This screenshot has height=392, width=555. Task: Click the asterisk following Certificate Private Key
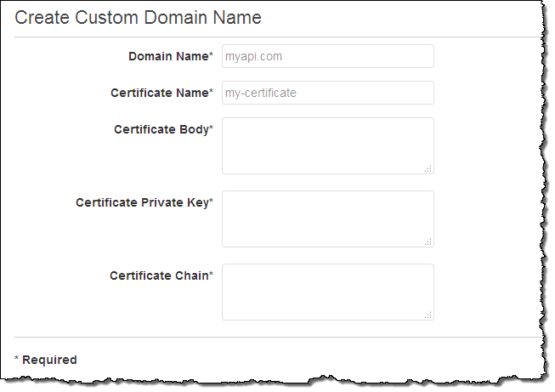211,202
